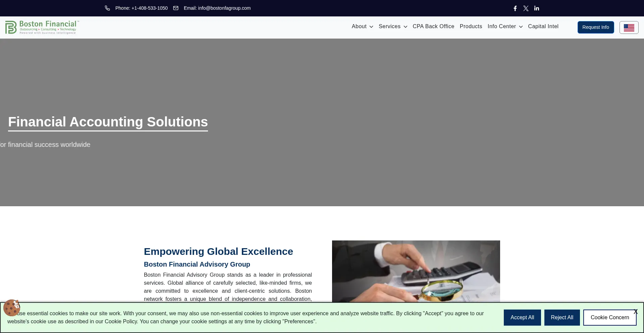The height and width of the screenshot is (333, 644).
Task: Click the Reject All cookies button
Action: coord(562,318)
